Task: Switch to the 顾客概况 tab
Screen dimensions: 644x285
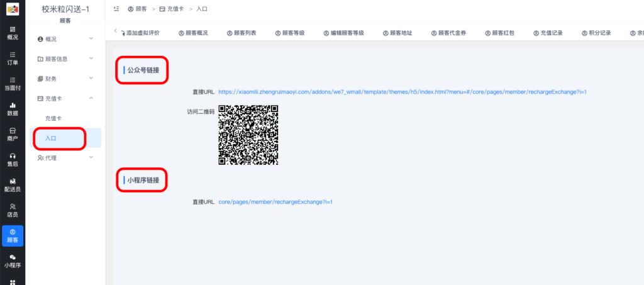Action: point(193,33)
